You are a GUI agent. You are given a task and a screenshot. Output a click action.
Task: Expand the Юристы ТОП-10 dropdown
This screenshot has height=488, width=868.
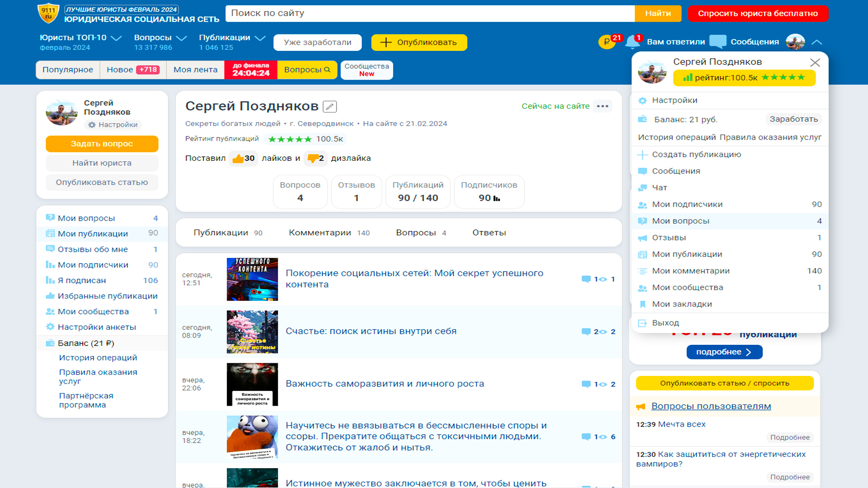(x=116, y=38)
